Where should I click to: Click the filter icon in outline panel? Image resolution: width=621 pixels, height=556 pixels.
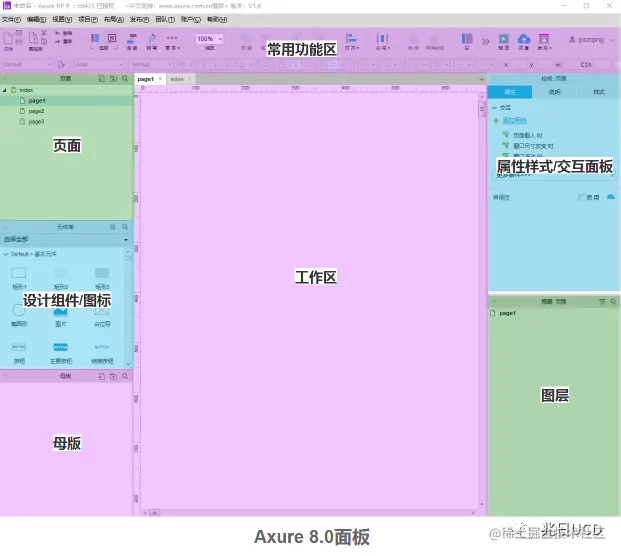coord(602,302)
